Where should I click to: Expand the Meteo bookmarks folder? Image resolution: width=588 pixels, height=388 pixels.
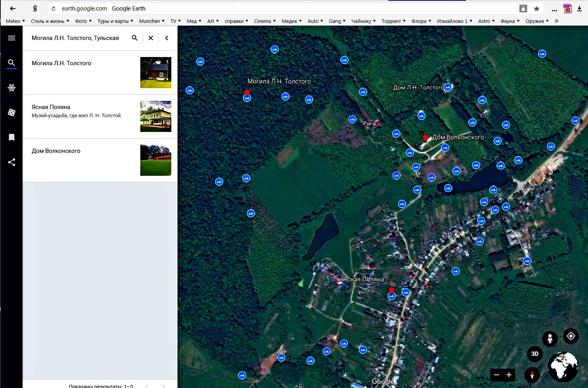(x=15, y=21)
